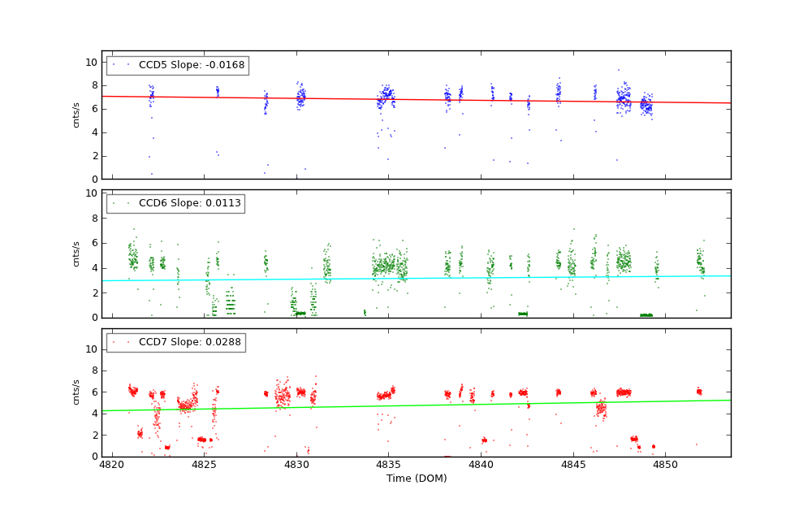This screenshot has width=812, height=507.
Task: Click the CCD7 Slope: 0.0288 legend box
Action: pyautogui.click(x=175, y=343)
